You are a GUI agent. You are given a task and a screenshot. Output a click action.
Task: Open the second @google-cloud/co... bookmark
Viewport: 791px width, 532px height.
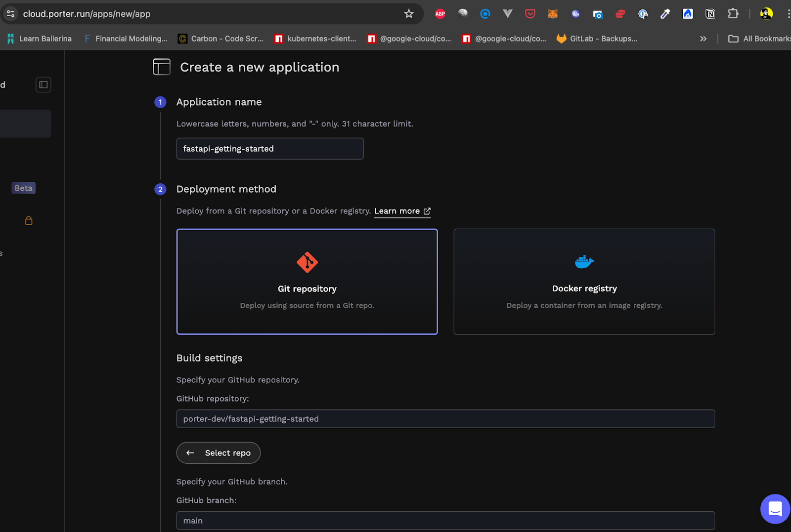pyautogui.click(x=504, y=39)
